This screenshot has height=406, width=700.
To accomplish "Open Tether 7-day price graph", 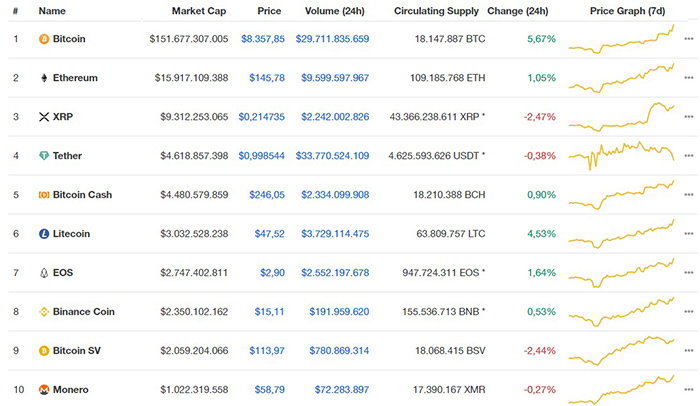I will click(x=621, y=156).
